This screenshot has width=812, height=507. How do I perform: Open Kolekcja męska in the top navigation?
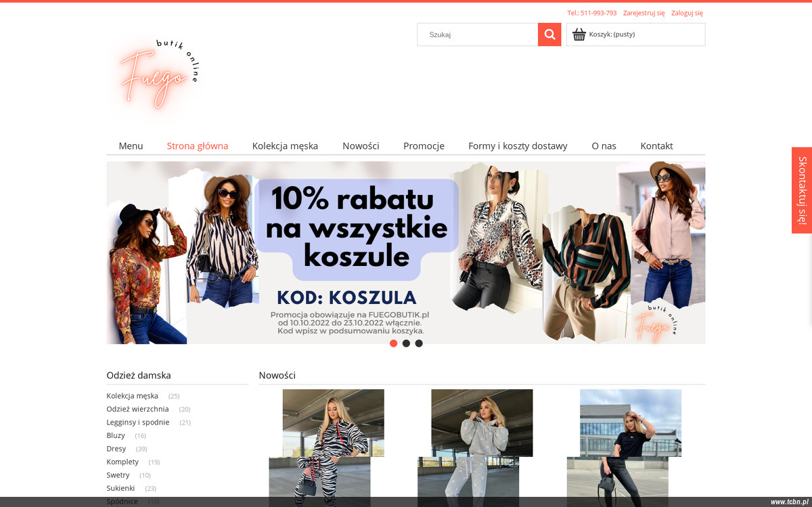[285, 146]
